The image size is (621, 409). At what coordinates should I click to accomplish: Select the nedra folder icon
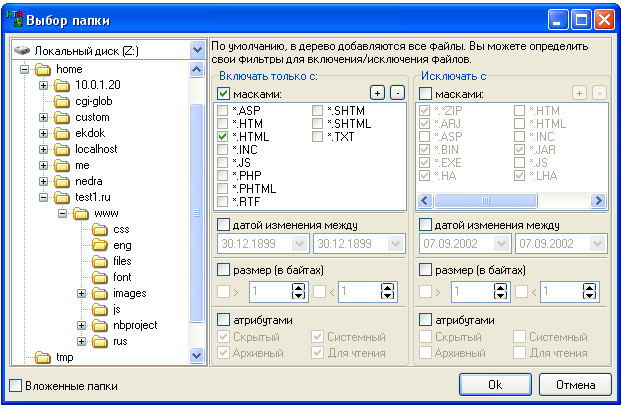coord(62,181)
